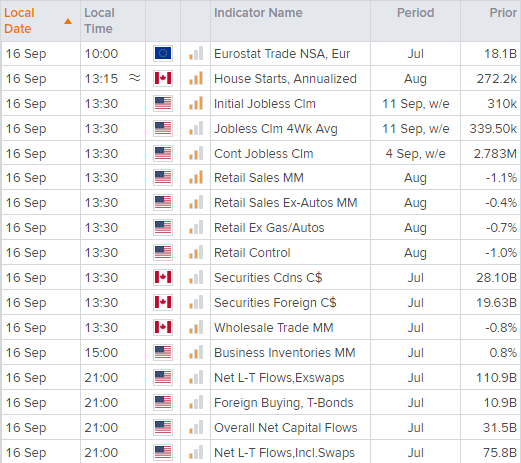The height and width of the screenshot is (463, 521).
Task: Click the approximate-time symbol next to 13:15
Action: click(x=134, y=78)
